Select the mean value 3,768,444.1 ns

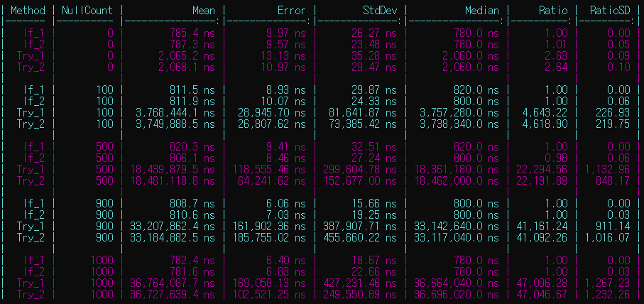[x=175, y=112]
